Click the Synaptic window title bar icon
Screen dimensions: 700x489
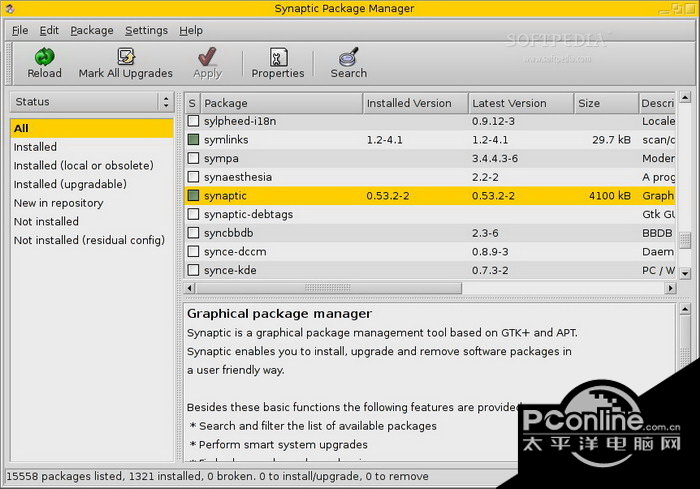pyautogui.click(x=9, y=8)
